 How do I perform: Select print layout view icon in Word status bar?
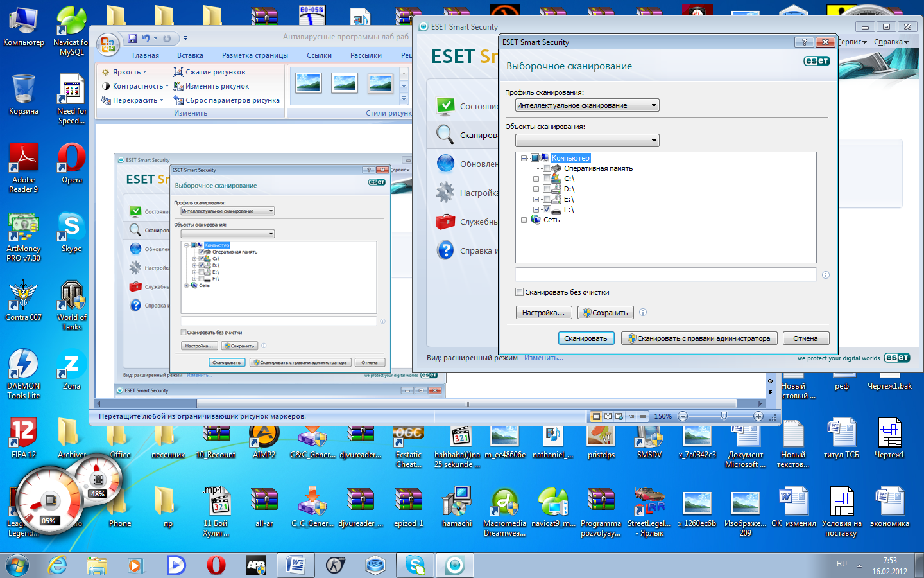[x=596, y=416]
